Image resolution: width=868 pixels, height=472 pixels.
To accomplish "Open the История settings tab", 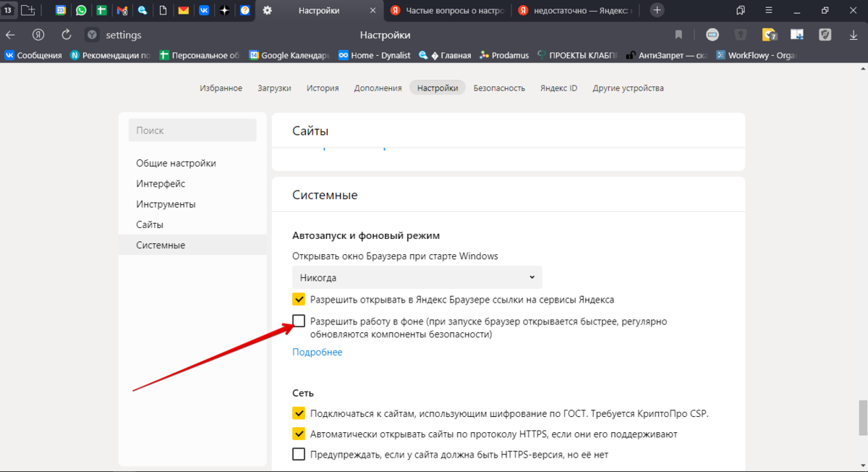I will 323,88.
